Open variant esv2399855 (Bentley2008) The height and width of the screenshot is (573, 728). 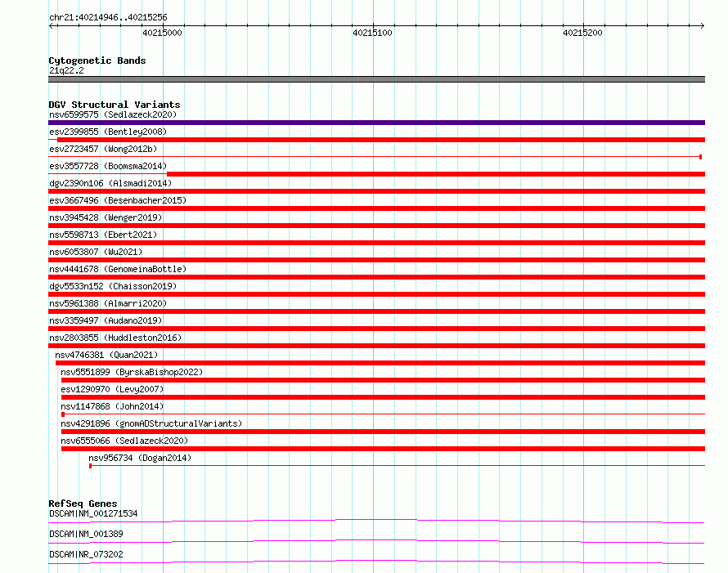(108, 132)
